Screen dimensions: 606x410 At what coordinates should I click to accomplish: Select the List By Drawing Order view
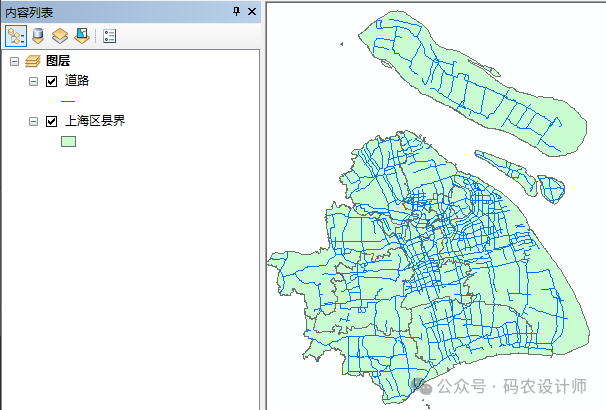click(15, 36)
